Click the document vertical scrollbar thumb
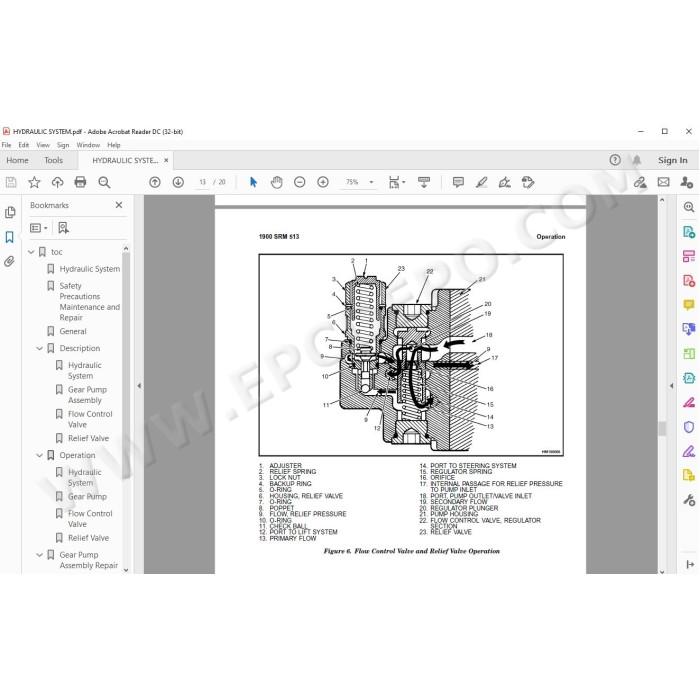The image size is (700, 700). click(x=662, y=429)
